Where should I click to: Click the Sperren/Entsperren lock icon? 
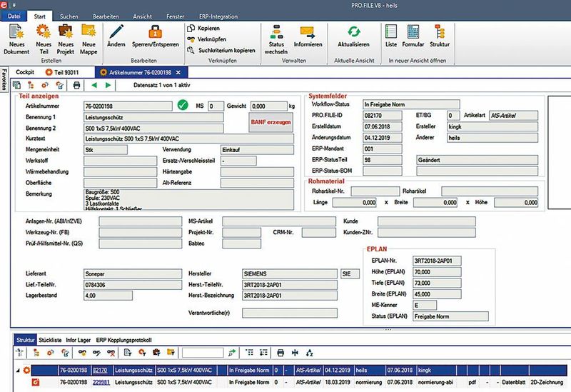pos(156,31)
